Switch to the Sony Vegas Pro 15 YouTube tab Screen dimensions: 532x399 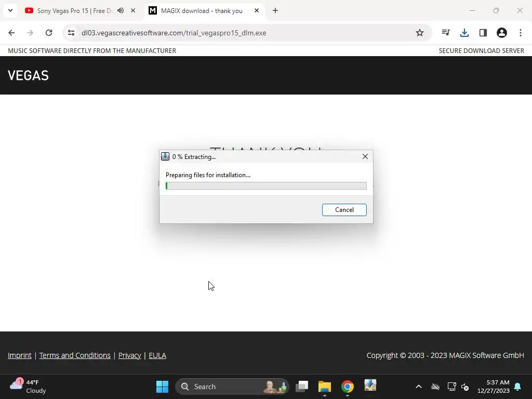[x=75, y=11]
